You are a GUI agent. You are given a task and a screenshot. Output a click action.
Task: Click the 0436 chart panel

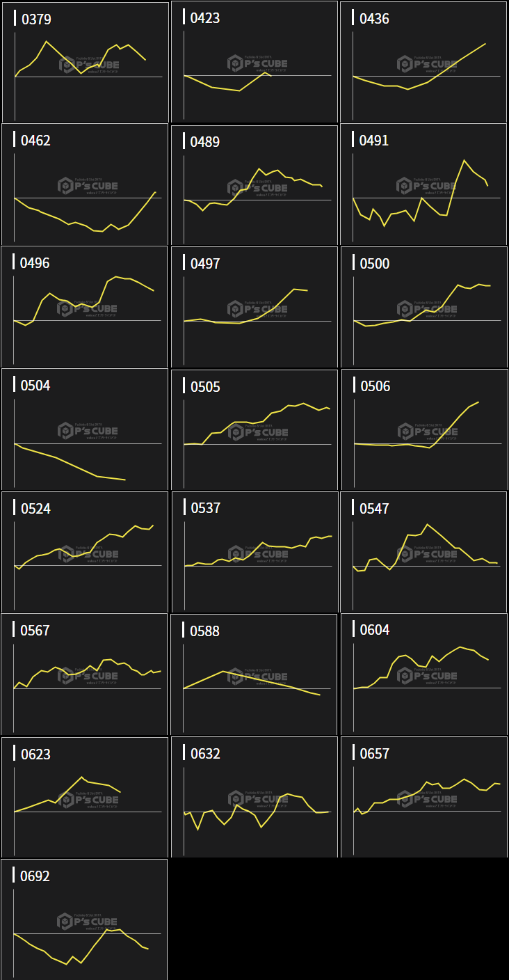pos(423,63)
